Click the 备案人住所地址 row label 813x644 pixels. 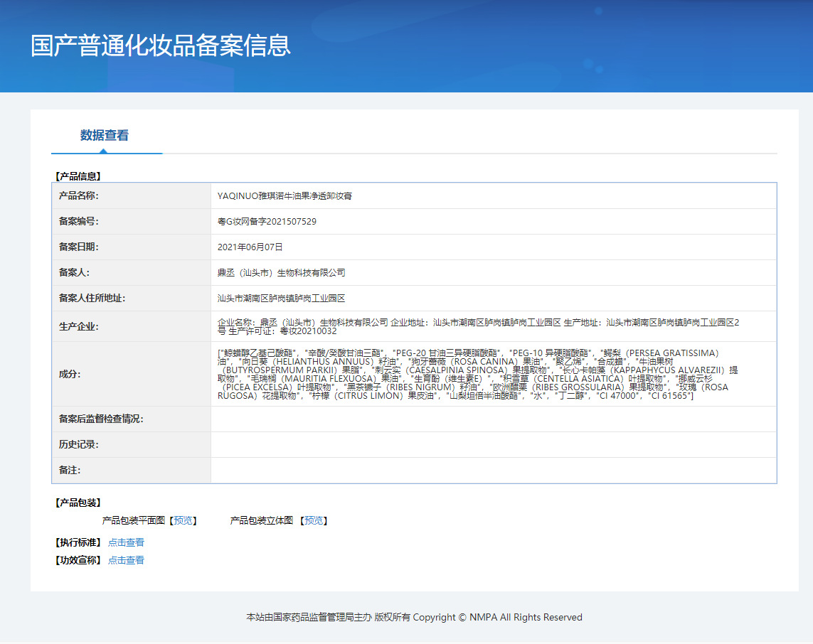coord(92,298)
